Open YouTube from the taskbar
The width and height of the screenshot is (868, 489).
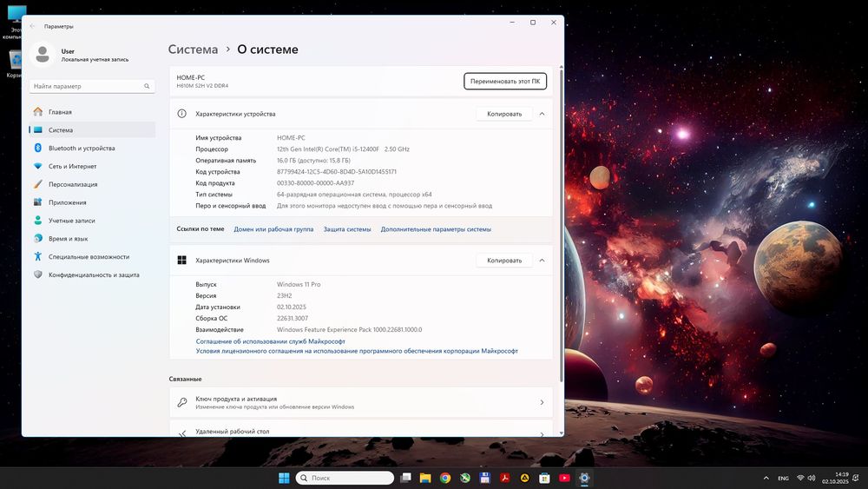[564, 478]
